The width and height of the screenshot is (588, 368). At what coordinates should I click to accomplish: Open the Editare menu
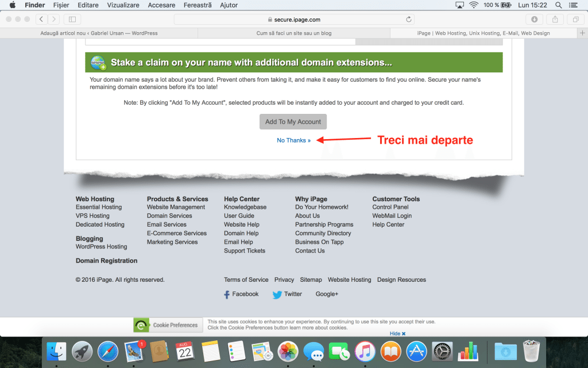[x=88, y=5]
